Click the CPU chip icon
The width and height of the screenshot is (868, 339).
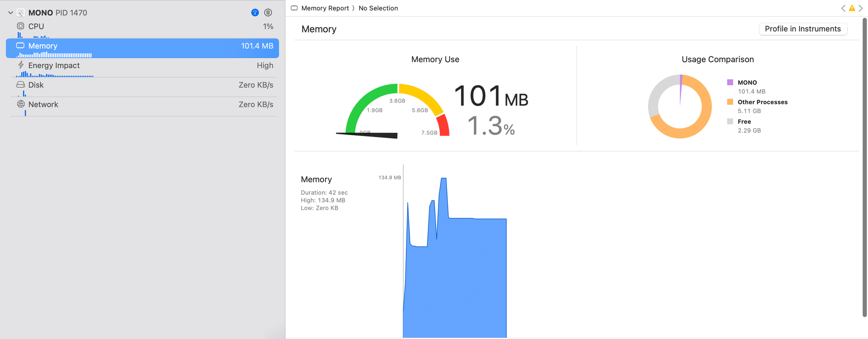pyautogui.click(x=20, y=26)
